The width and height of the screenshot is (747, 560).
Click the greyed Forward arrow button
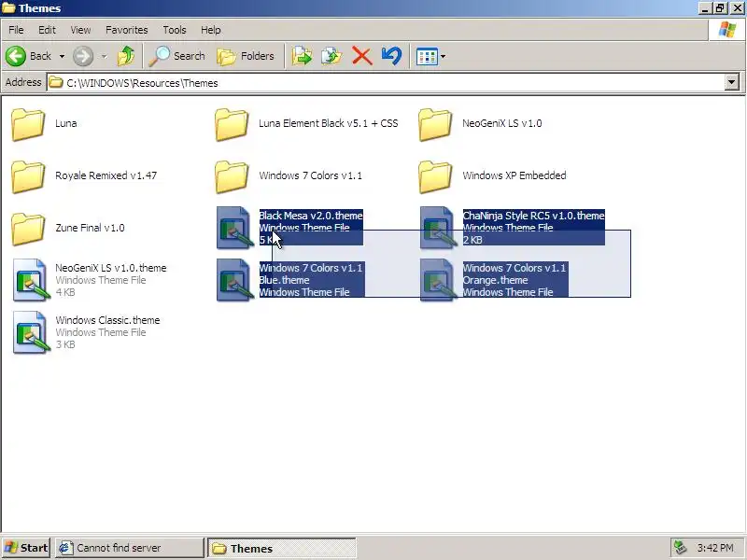(x=83, y=56)
